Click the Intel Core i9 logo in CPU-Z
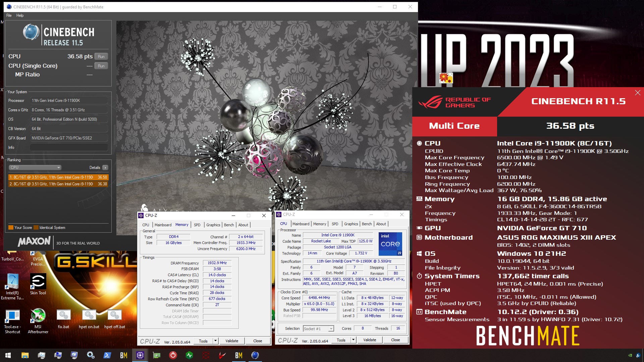Image resolution: width=644 pixels, height=362 pixels. (x=390, y=244)
